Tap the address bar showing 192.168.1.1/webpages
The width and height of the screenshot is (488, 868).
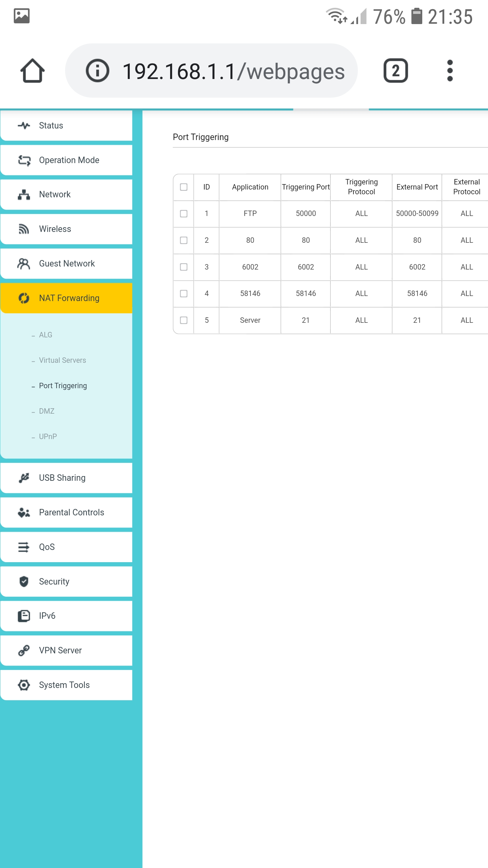pyautogui.click(x=211, y=71)
